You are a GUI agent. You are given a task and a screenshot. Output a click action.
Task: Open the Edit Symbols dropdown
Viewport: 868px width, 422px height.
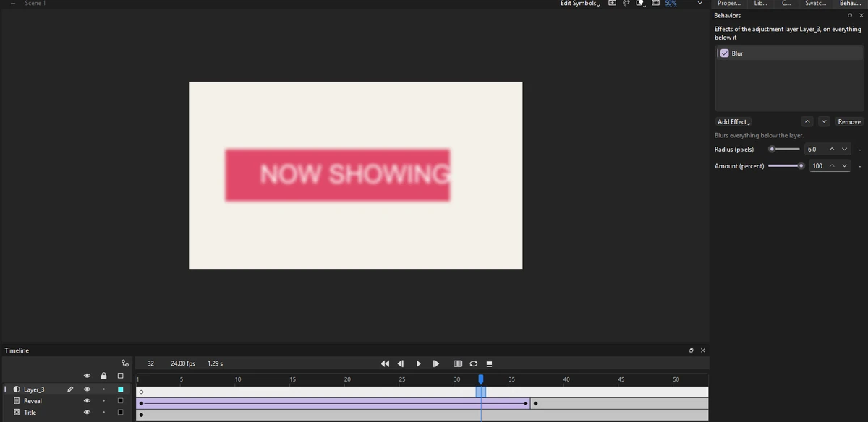(x=580, y=4)
